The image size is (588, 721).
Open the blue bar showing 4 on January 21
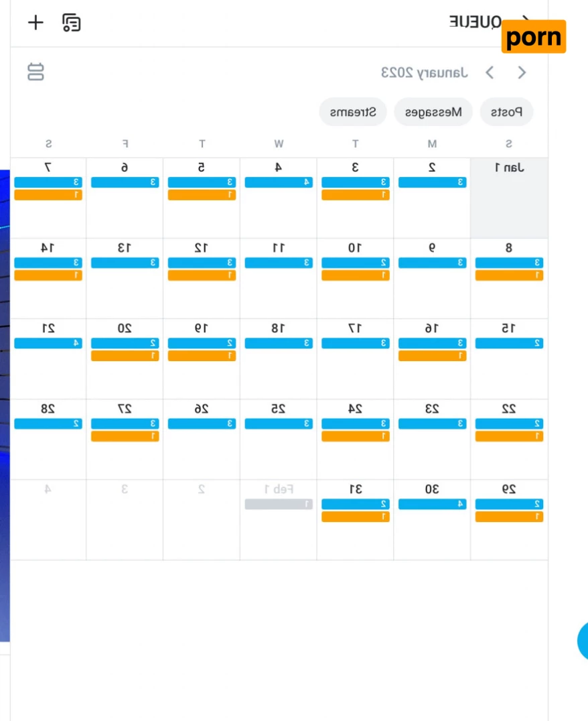tap(48, 343)
